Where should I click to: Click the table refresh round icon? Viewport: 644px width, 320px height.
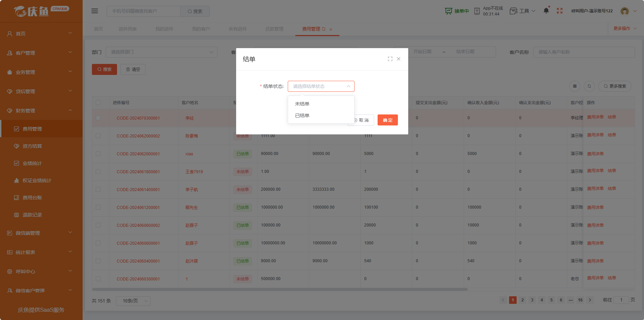[589, 86]
